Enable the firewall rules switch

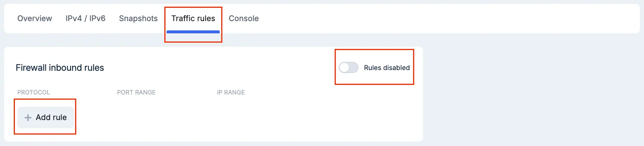348,67
